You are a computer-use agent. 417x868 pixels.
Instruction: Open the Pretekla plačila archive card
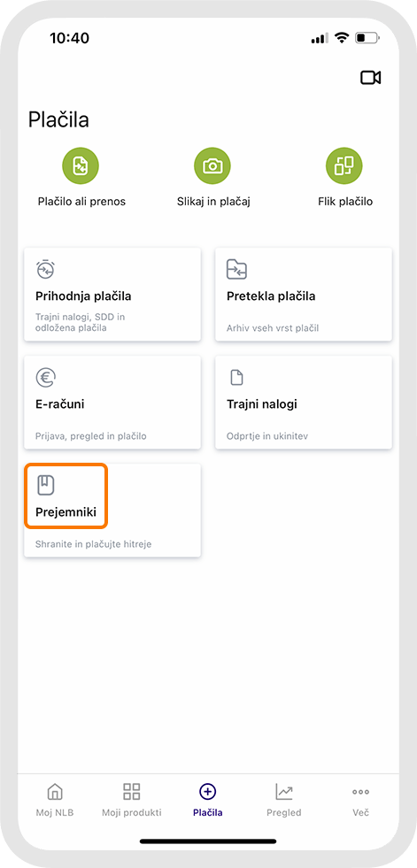pyautogui.click(x=304, y=294)
